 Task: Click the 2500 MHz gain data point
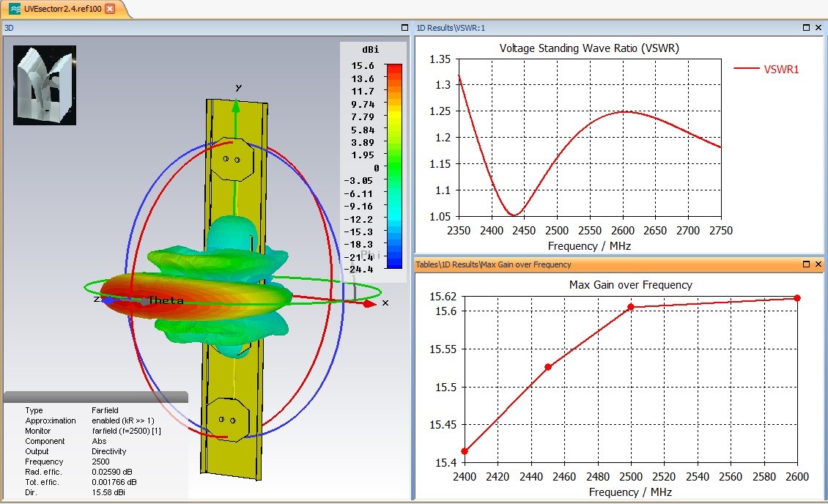(x=630, y=307)
